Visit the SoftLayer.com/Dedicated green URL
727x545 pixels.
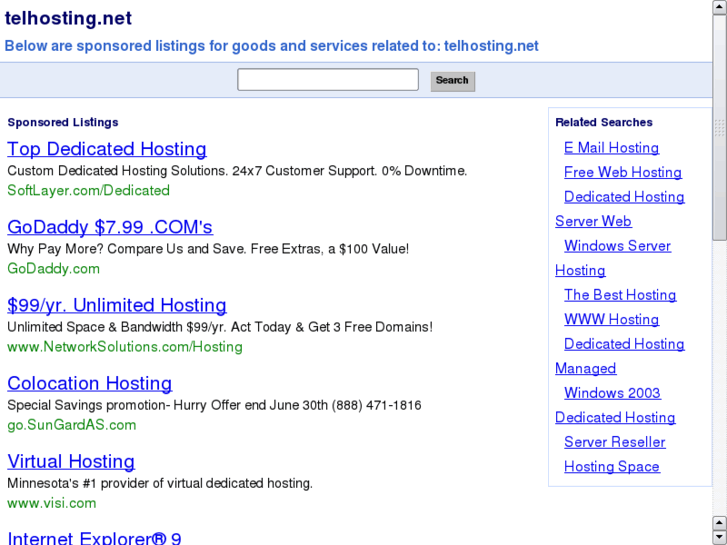(89, 190)
